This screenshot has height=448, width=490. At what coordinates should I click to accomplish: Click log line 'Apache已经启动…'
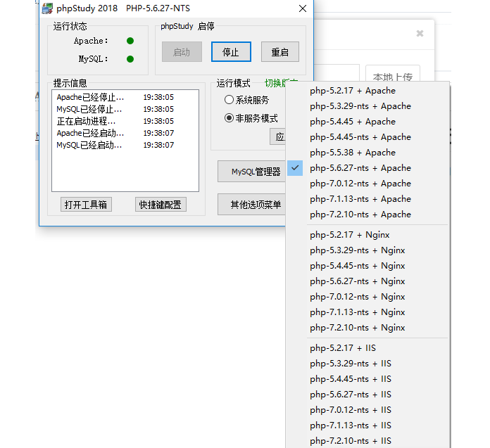(x=115, y=134)
